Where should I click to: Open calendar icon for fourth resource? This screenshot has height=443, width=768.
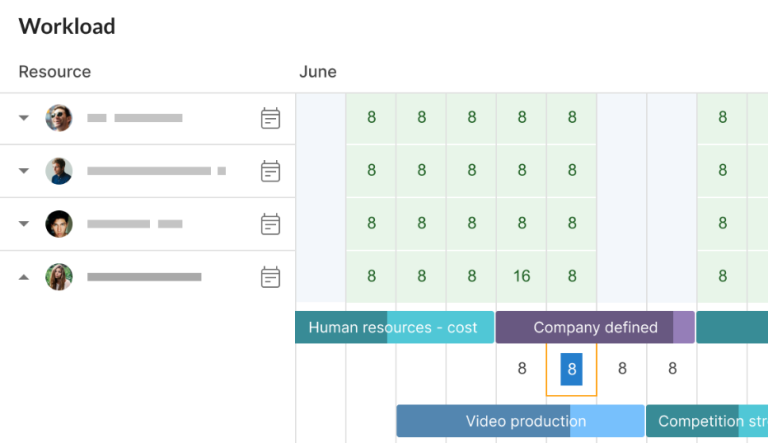point(270,277)
